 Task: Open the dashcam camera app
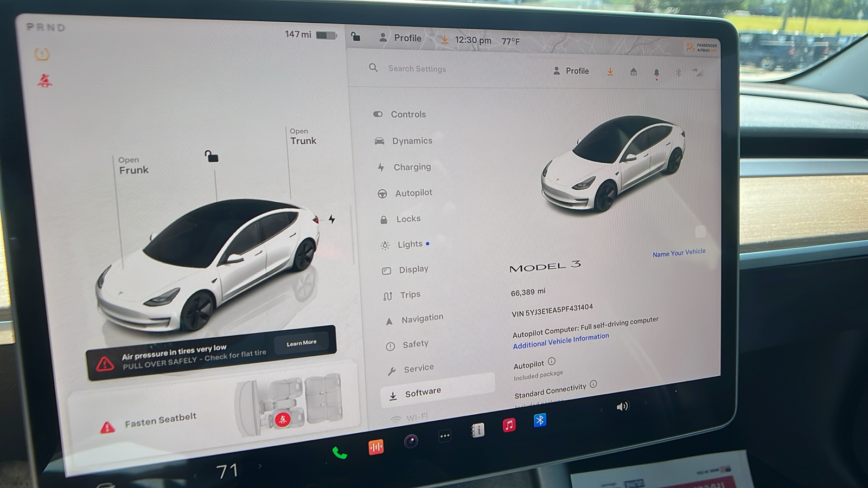tap(411, 441)
